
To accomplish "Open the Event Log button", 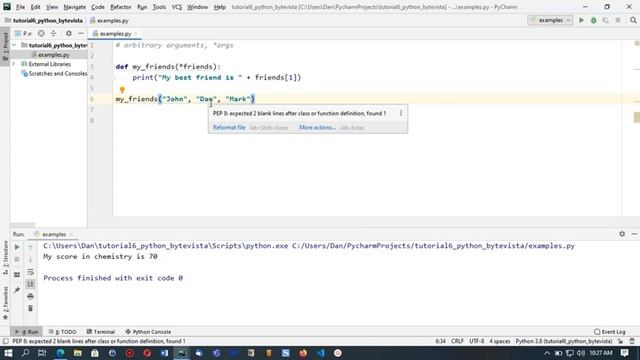I will 610,332.
